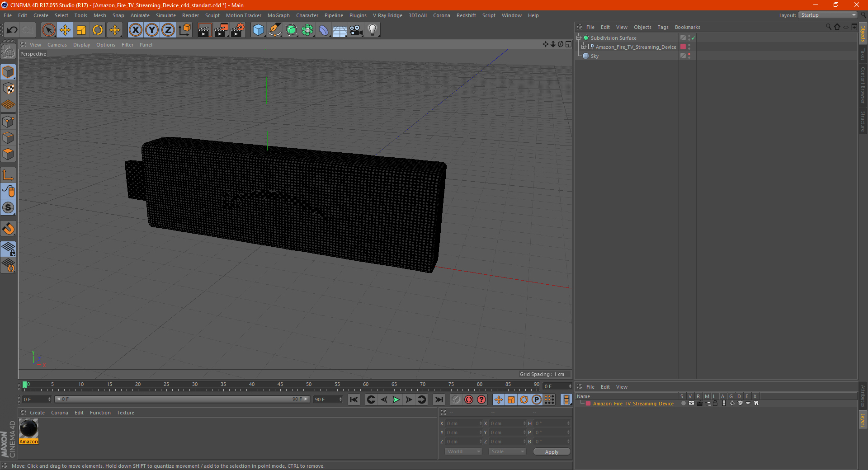Go to end of animation

click(439, 399)
